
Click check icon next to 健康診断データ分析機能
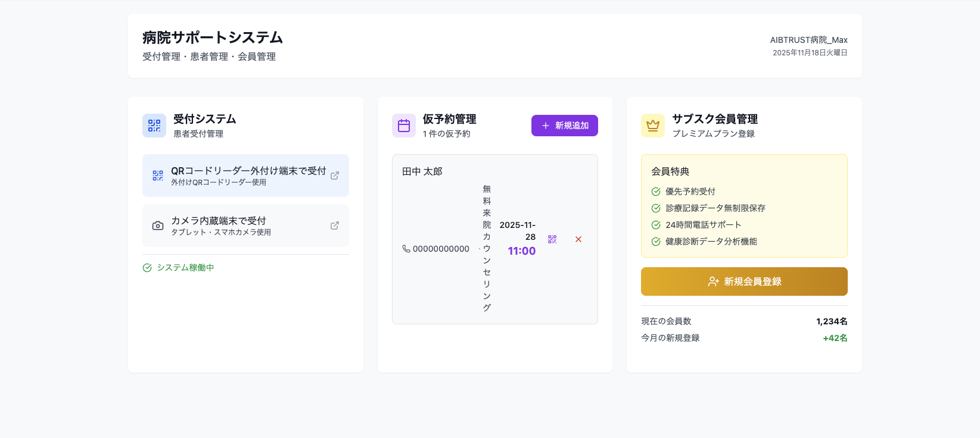pos(656,242)
